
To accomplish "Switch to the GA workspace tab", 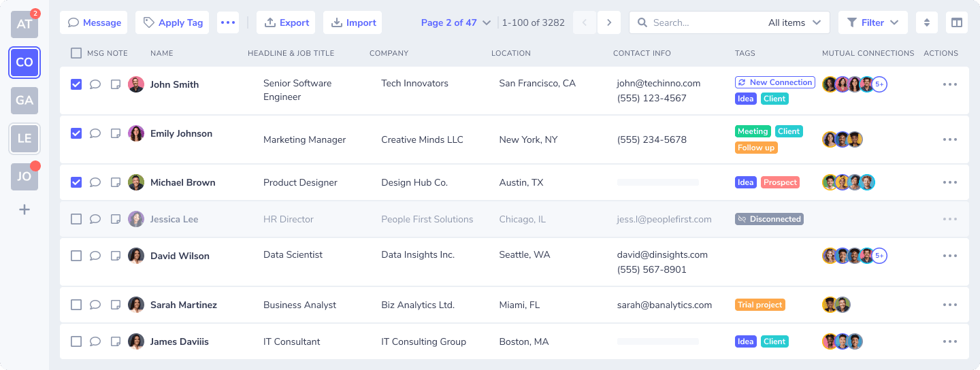I will click(x=24, y=101).
